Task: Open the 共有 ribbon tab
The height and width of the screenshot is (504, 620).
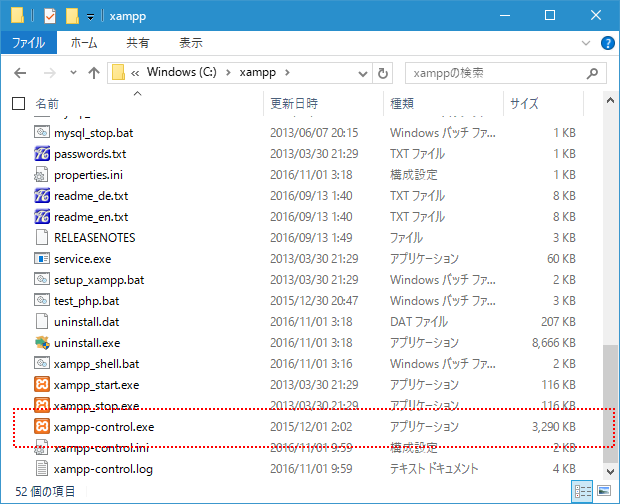Action: coord(138,43)
